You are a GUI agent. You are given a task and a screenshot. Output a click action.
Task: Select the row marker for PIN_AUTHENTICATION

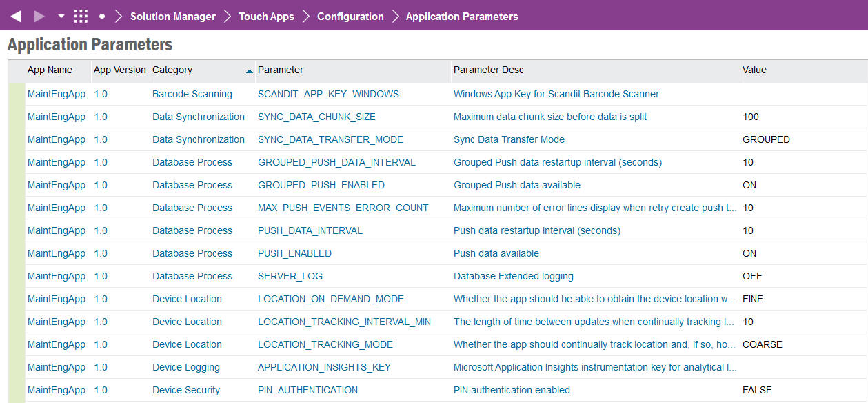16,390
